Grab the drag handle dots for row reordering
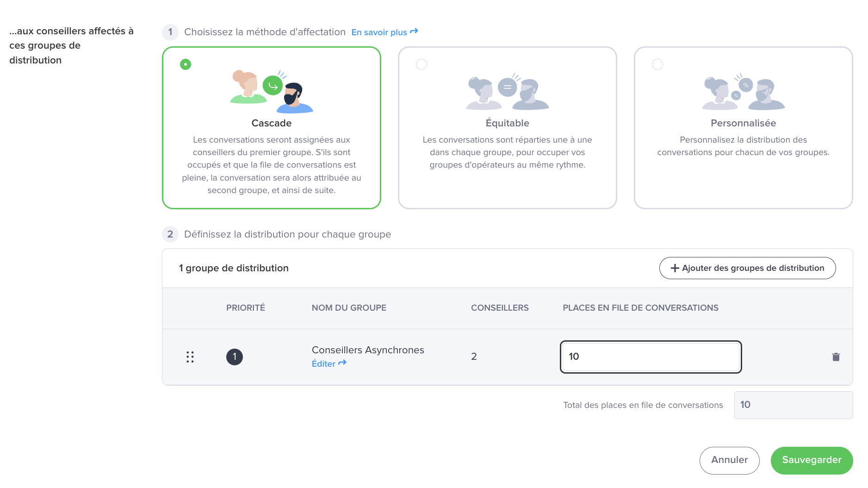 click(190, 357)
